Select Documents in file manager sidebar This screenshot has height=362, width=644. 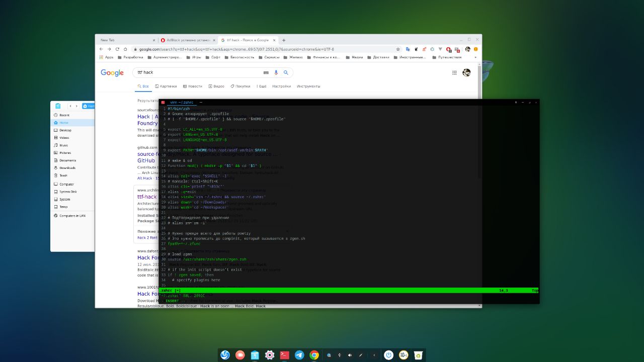[x=72, y=160]
